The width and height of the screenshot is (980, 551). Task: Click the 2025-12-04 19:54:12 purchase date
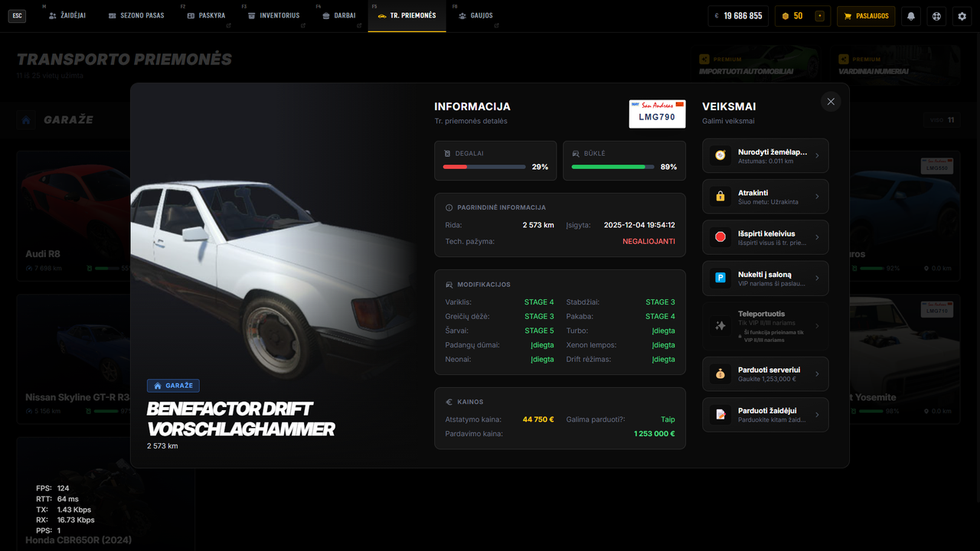[x=639, y=225]
